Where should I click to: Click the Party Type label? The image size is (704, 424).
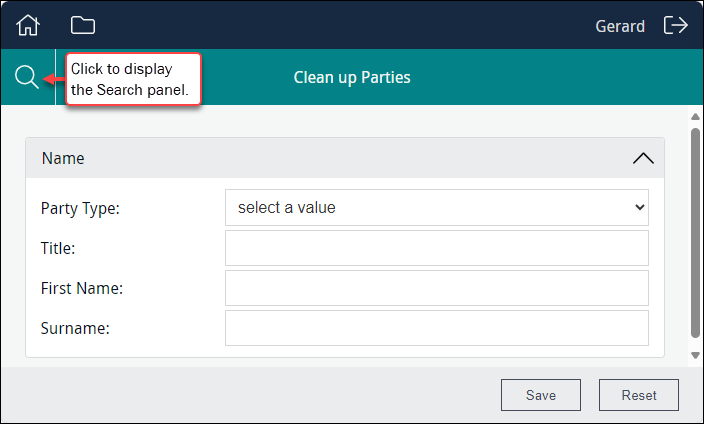[x=80, y=208]
